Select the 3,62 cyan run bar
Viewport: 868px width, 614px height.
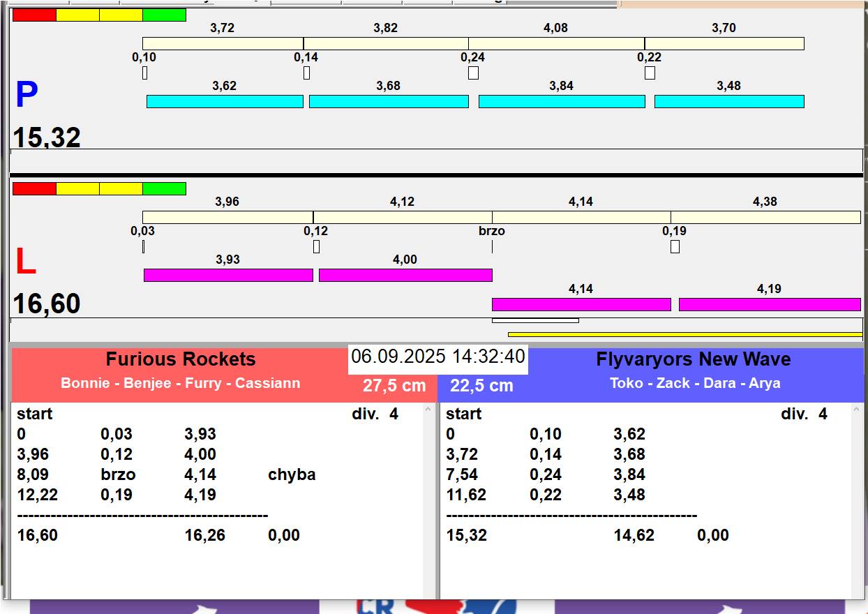225,102
